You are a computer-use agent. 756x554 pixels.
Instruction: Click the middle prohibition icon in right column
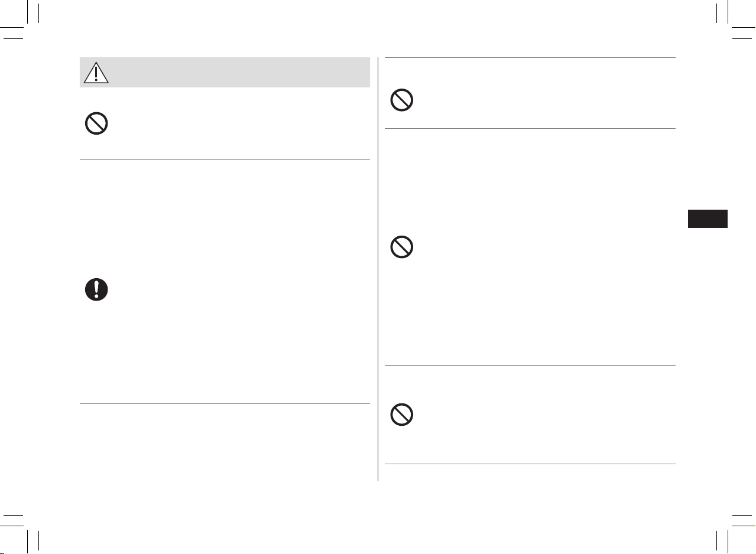pyautogui.click(x=402, y=247)
